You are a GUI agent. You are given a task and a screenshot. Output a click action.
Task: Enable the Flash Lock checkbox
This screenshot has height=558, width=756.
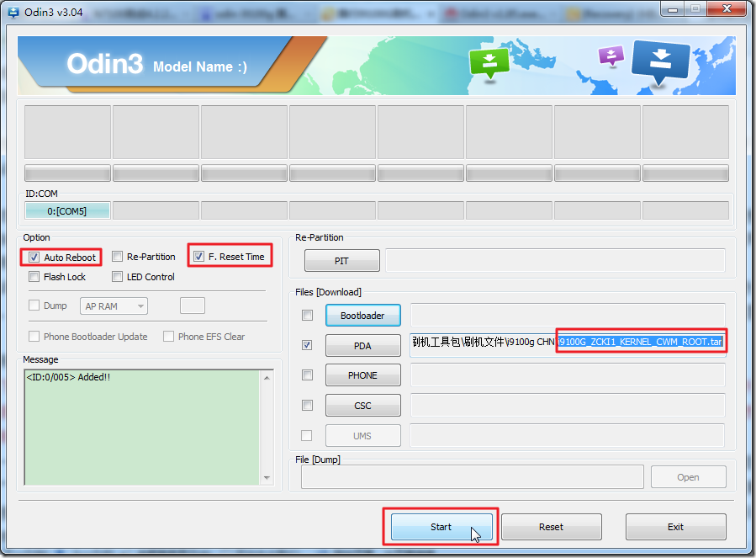pos(34,277)
